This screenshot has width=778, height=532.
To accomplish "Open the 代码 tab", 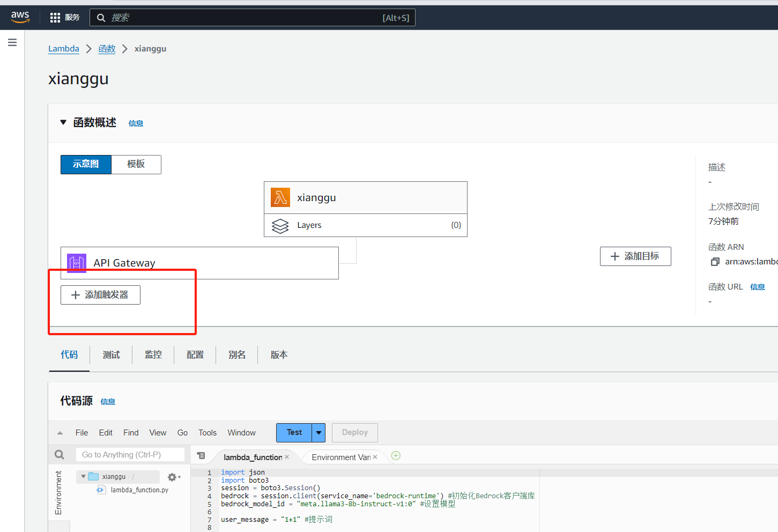I will [x=69, y=354].
